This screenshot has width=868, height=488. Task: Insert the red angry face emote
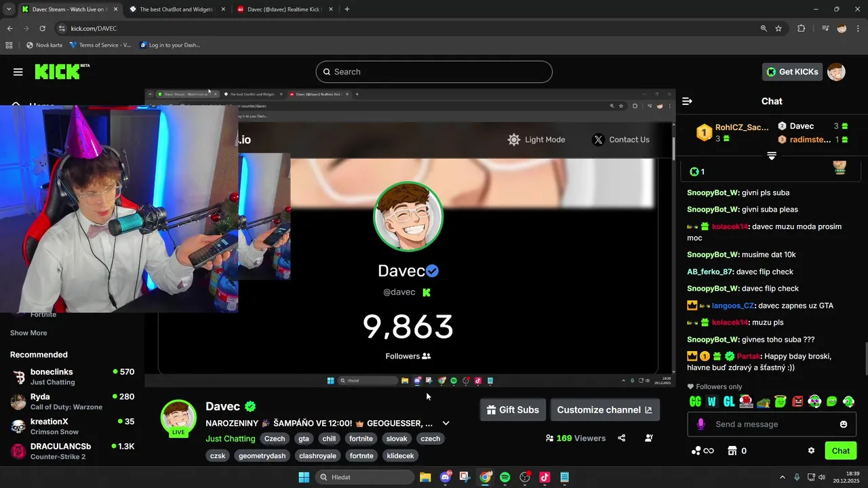(797, 401)
